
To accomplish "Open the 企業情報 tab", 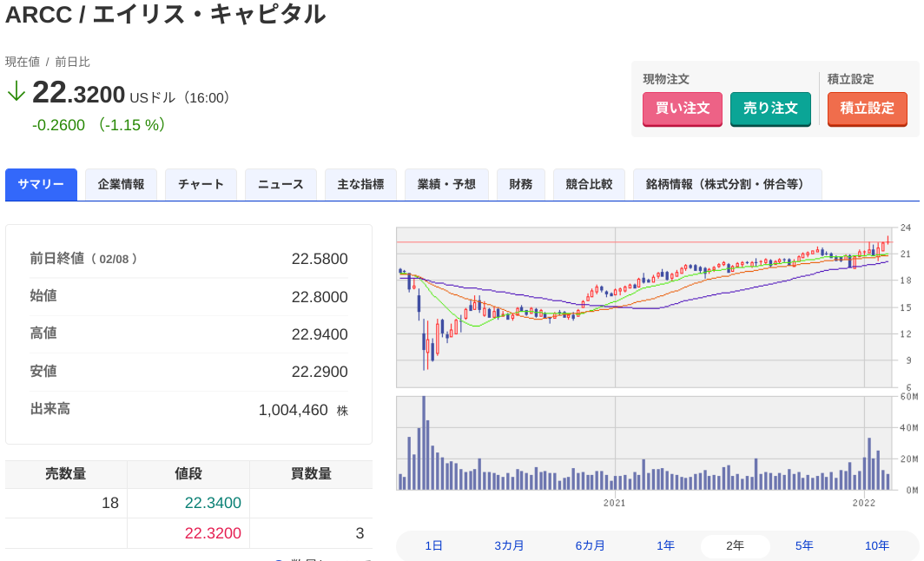I will point(121,184).
